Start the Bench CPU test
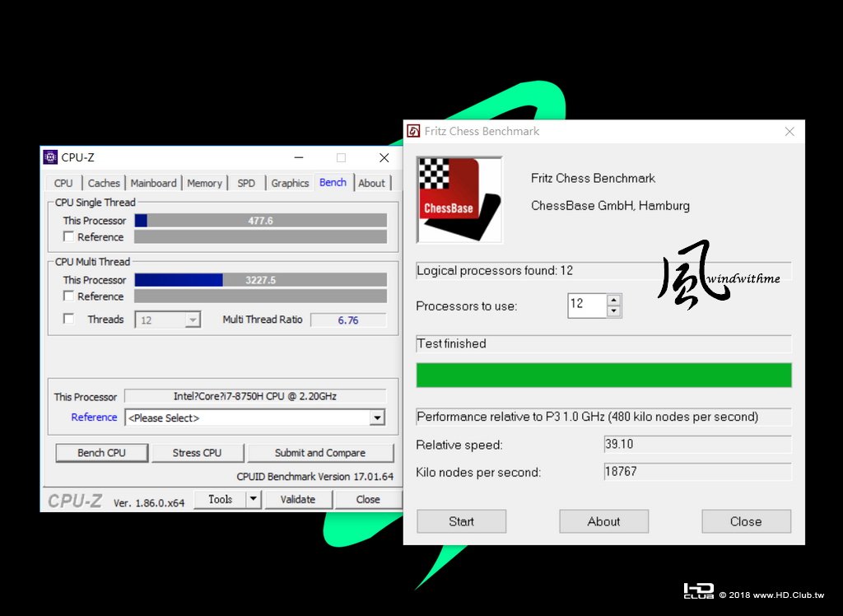 [x=101, y=453]
